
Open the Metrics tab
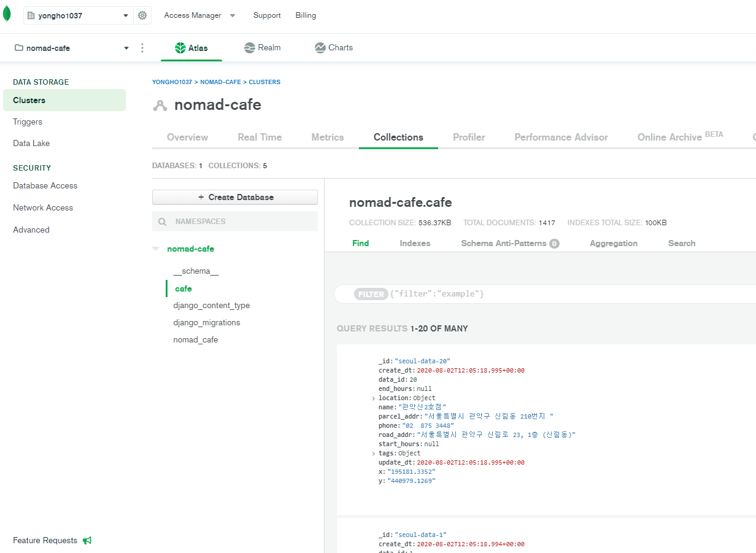[x=328, y=137]
